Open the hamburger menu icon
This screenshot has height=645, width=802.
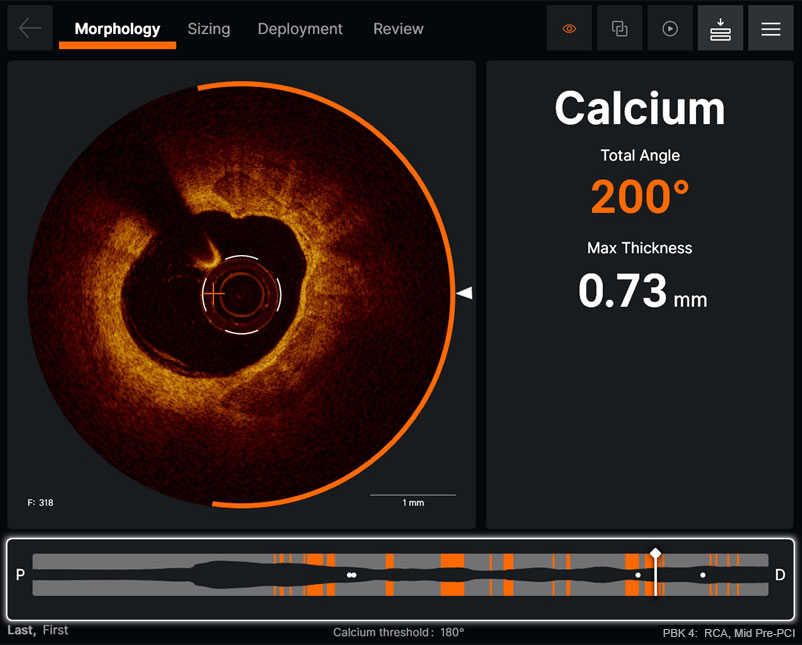771,28
